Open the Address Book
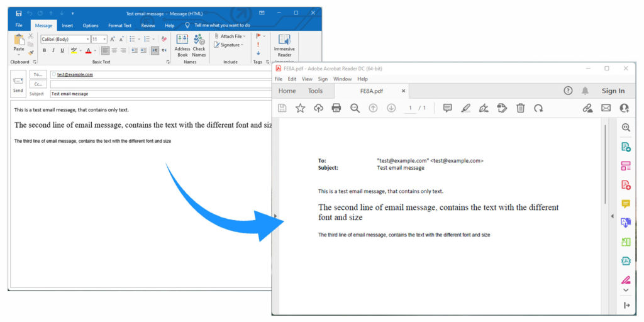Screen dimensions: 644x322 [x=182, y=45]
